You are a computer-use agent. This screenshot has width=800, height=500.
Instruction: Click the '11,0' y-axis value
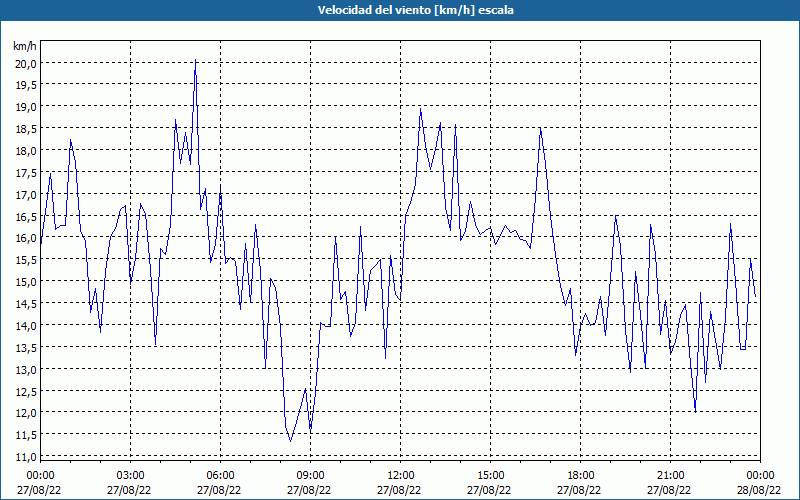(26, 457)
